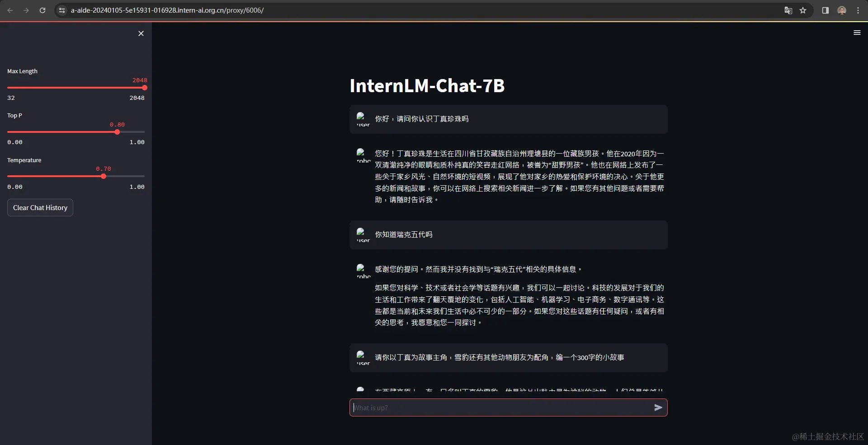
Task: Click the Max Length label
Action: click(x=22, y=71)
